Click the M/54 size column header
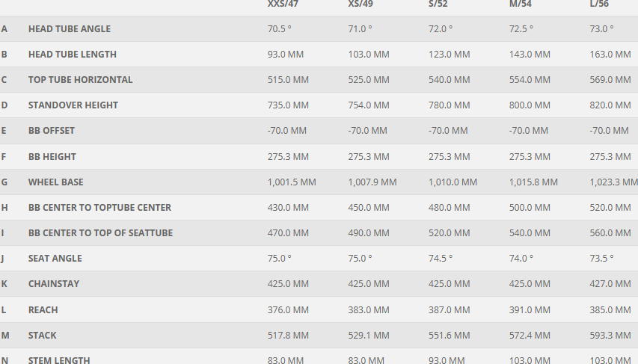Screen dimensions: 638x364 click(x=521, y=4)
